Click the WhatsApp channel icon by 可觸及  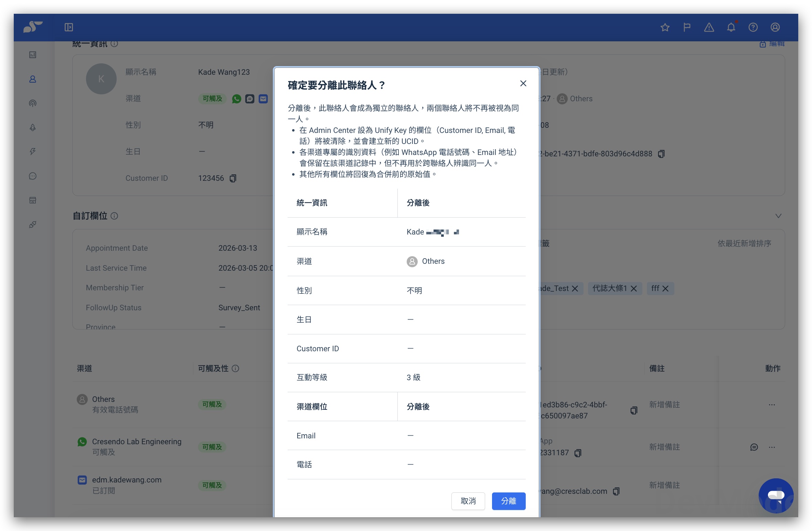[236, 99]
